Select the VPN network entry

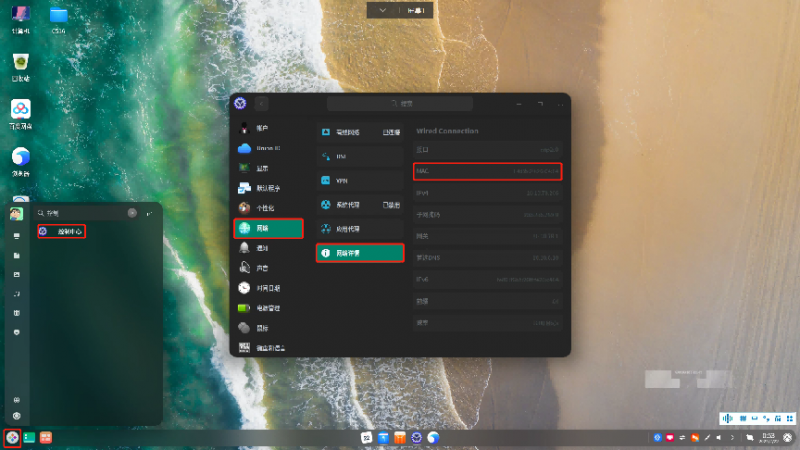360,181
